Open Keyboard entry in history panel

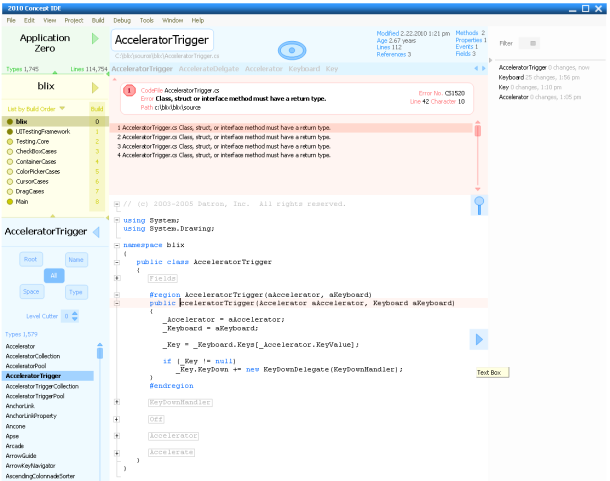click(539, 77)
